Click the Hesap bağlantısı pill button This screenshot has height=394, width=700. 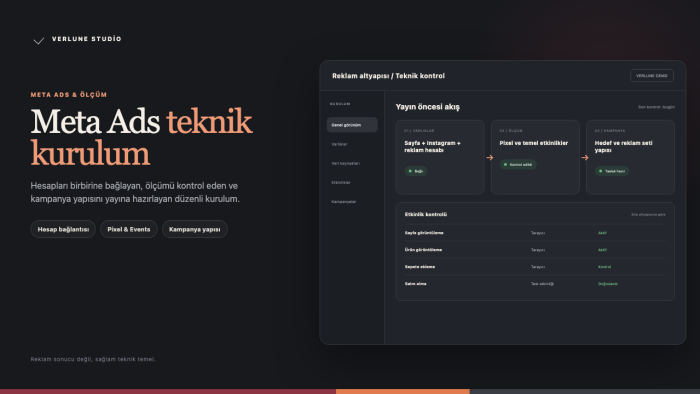point(63,229)
